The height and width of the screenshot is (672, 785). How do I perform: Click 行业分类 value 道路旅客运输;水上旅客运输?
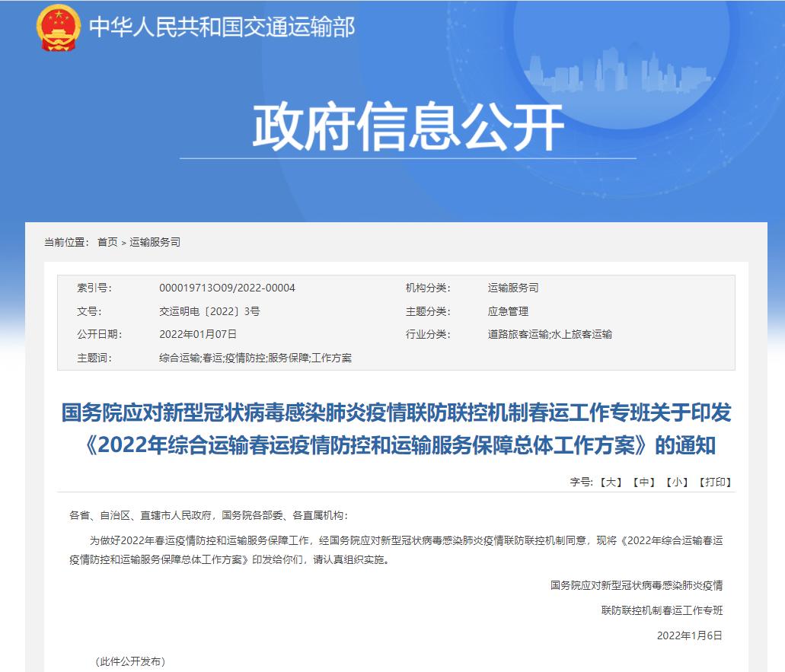550,334
